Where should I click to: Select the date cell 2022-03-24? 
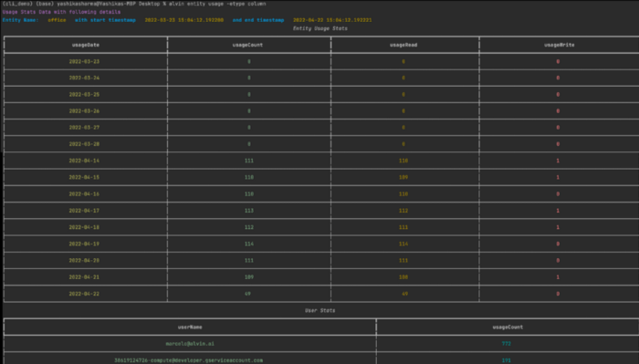pyautogui.click(x=84, y=78)
